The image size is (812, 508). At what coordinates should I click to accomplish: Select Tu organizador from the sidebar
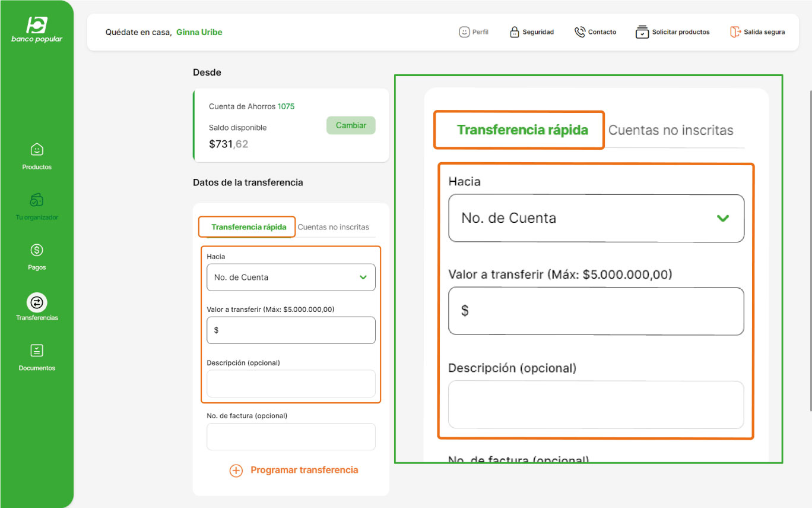click(x=37, y=206)
